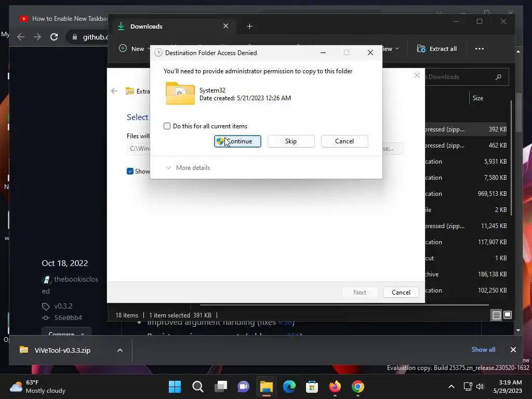Expand options chevron for ViVeTool download

[120, 350]
